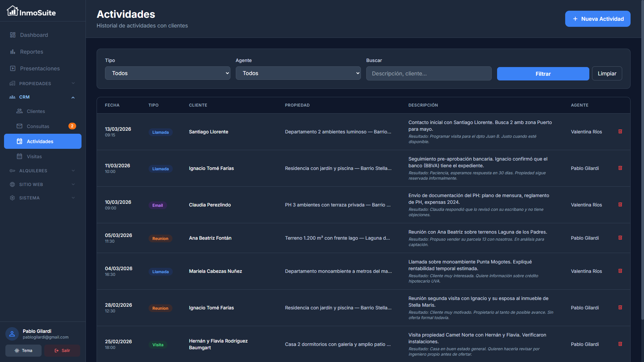Click the Nueva Actividad button
Viewport: 644px width, 362px height.
click(x=597, y=19)
